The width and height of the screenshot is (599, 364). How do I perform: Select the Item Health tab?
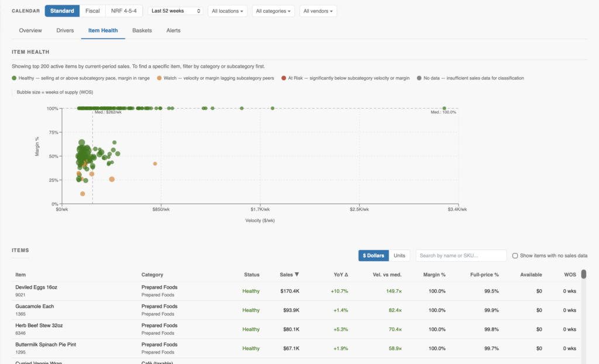pos(103,30)
